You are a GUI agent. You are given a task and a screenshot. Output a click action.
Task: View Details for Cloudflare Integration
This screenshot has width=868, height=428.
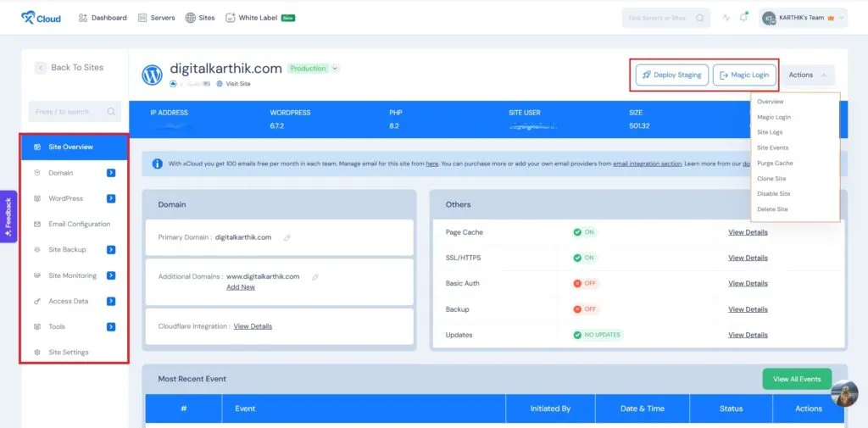point(253,326)
